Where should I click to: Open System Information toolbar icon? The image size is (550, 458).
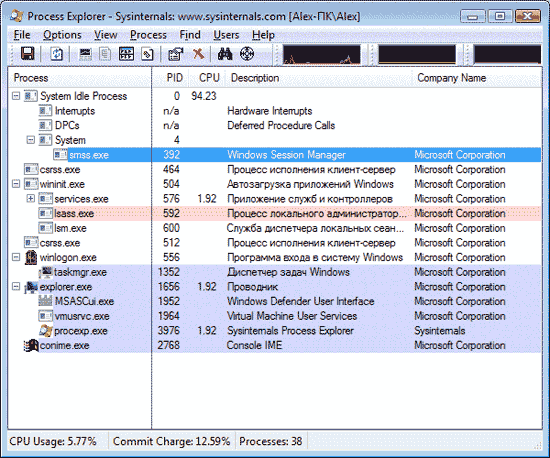pyautogui.click(x=85, y=54)
